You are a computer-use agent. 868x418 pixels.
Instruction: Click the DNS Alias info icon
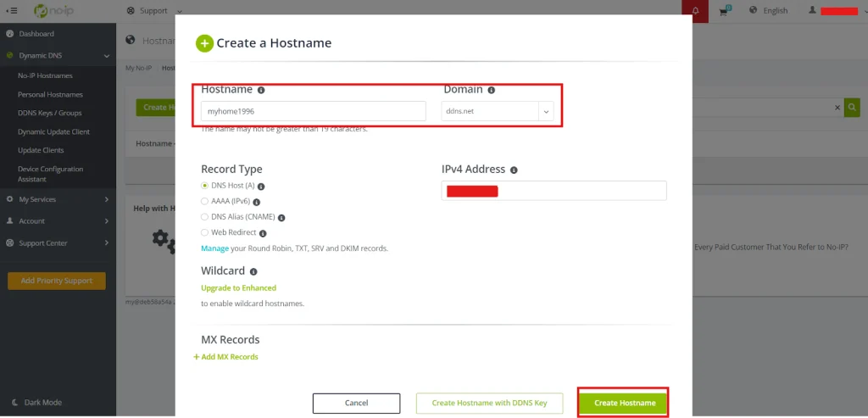[x=281, y=218]
